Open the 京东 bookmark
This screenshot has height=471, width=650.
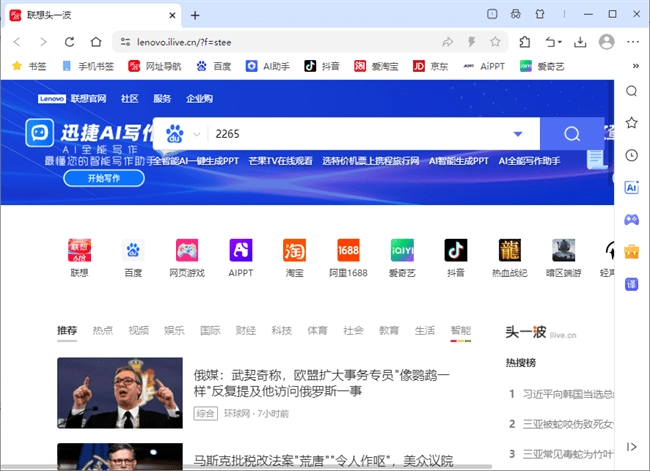click(431, 66)
